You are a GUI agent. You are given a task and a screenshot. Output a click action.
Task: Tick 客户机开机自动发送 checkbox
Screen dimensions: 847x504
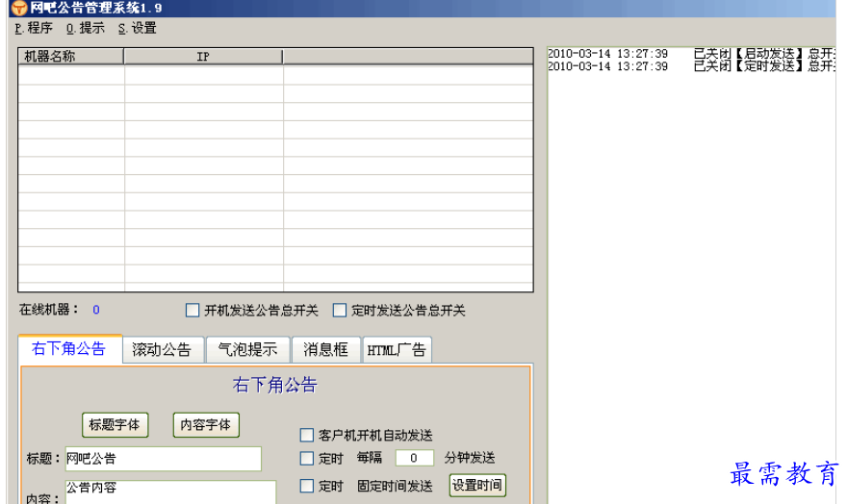coord(307,435)
